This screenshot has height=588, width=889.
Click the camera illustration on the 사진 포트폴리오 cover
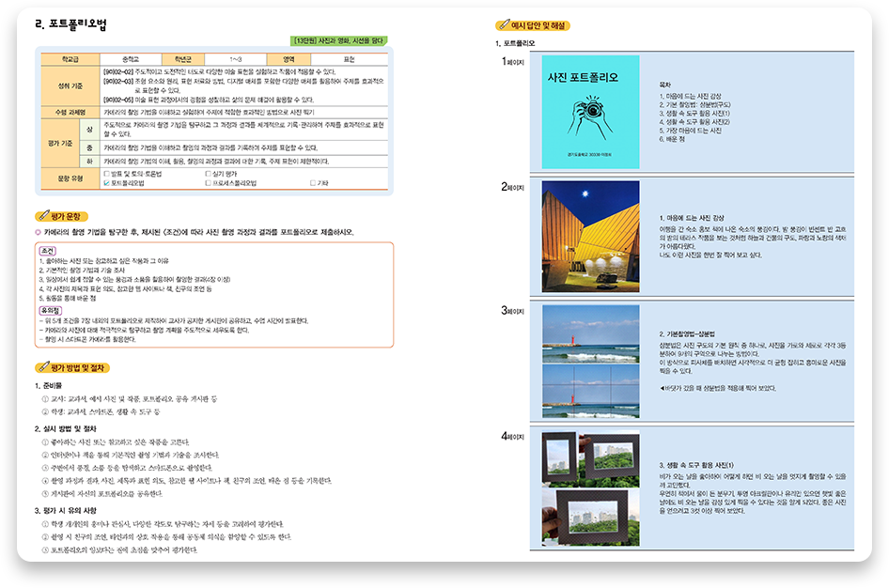(589, 117)
